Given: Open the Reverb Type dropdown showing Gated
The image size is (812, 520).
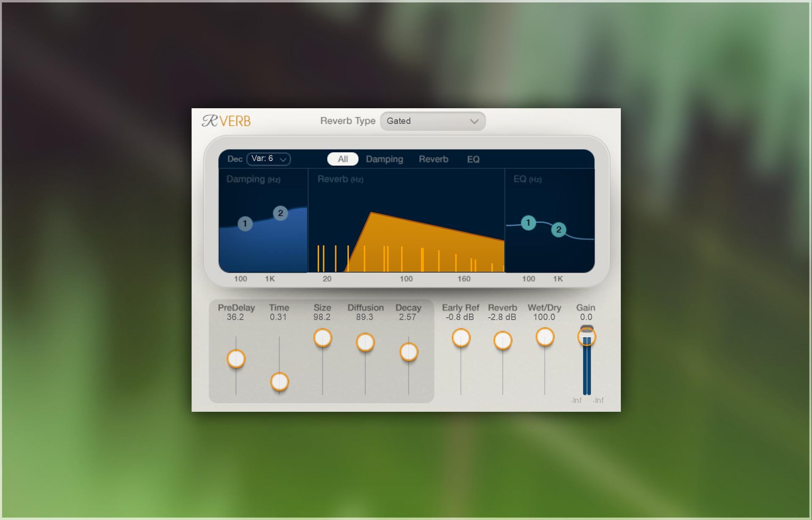Looking at the screenshot, I should click(x=433, y=121).
